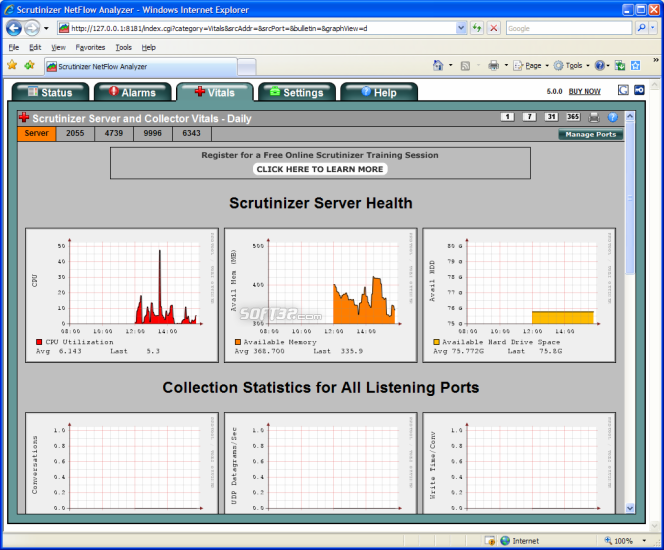The width and height of the screenshot is (664, 550).
Task: Open the Available Memory graph
Action: (321, 295)
